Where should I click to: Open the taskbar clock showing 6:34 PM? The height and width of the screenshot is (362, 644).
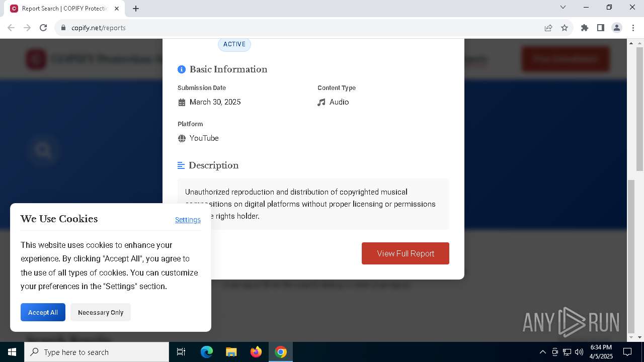point(601,352)
